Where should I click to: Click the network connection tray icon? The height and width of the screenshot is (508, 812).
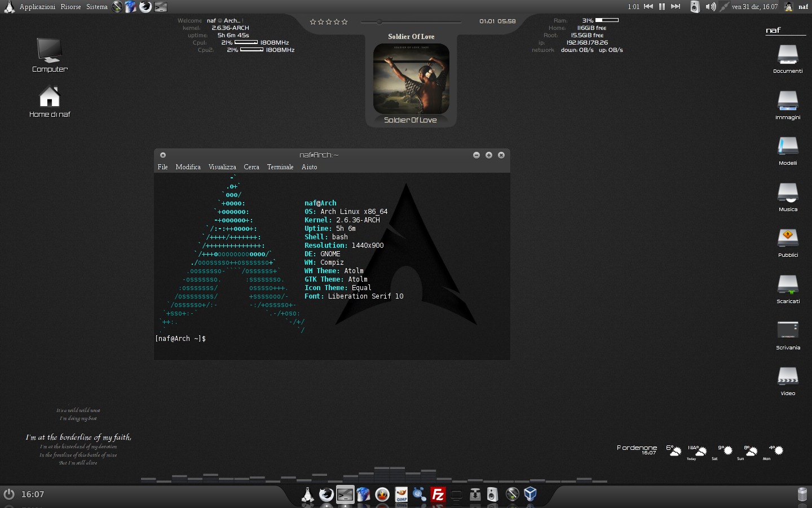point(725,7)
